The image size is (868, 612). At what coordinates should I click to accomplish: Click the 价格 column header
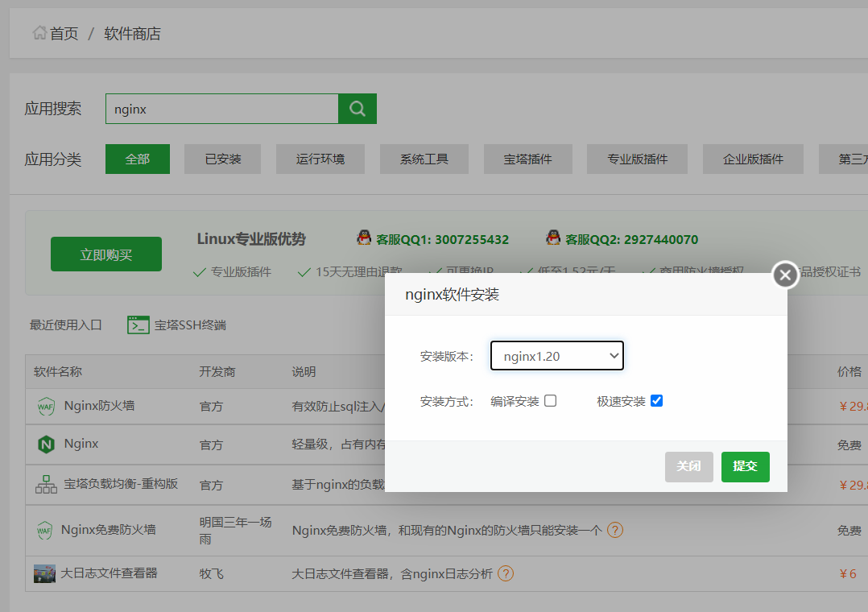pos(849,372)
